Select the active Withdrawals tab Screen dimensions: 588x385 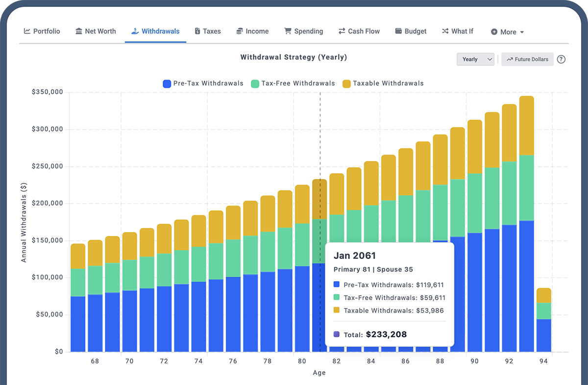coord(155,30)
